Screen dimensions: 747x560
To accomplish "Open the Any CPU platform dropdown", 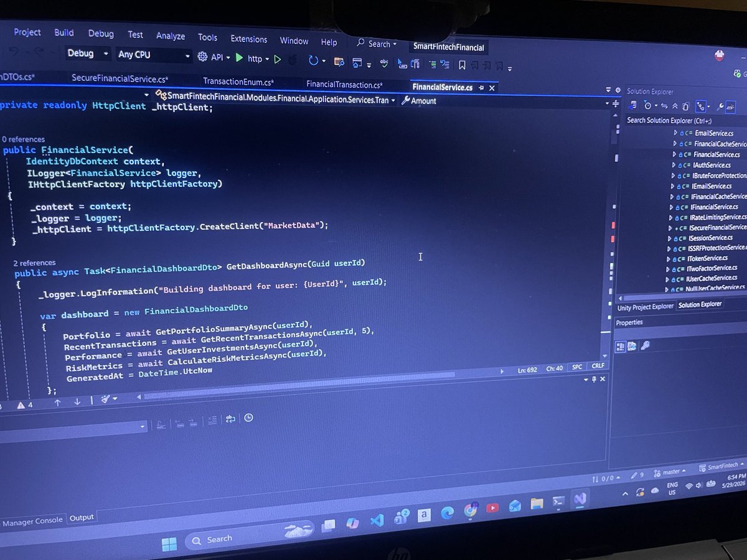I will (153, 55).
